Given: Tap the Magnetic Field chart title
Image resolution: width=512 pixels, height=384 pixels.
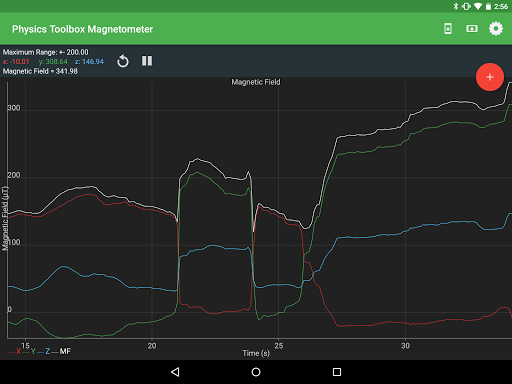Looking at the screenshot, I should (x=256, y=82).
